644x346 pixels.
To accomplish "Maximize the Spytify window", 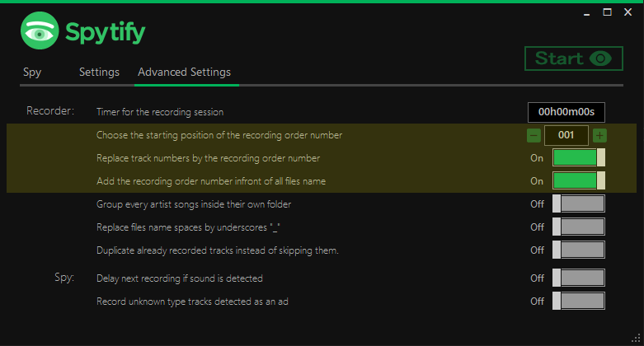I will coord(607,12).
